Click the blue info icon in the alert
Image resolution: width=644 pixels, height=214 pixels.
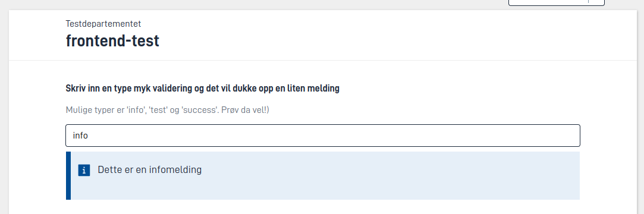[84, 170]
